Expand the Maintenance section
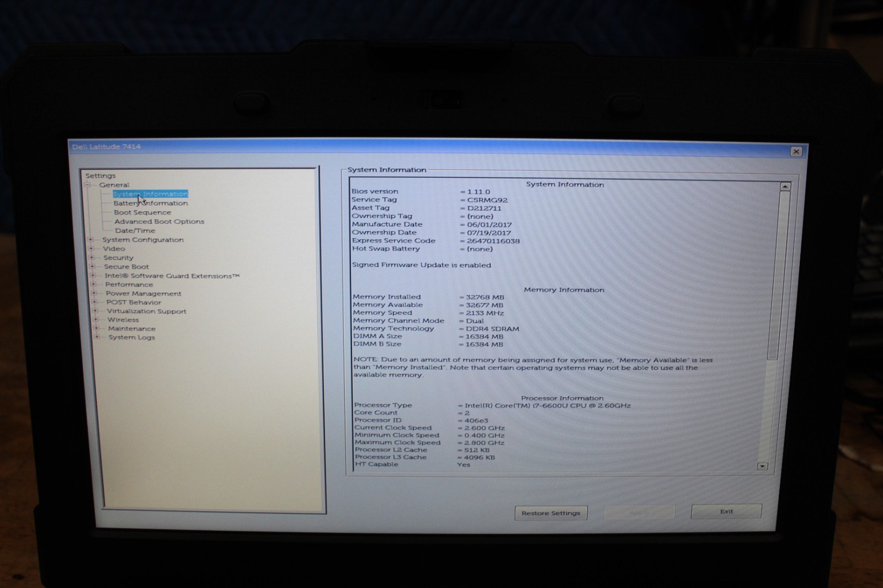Screen dimensions: 883x588 [x=96, y=328]
